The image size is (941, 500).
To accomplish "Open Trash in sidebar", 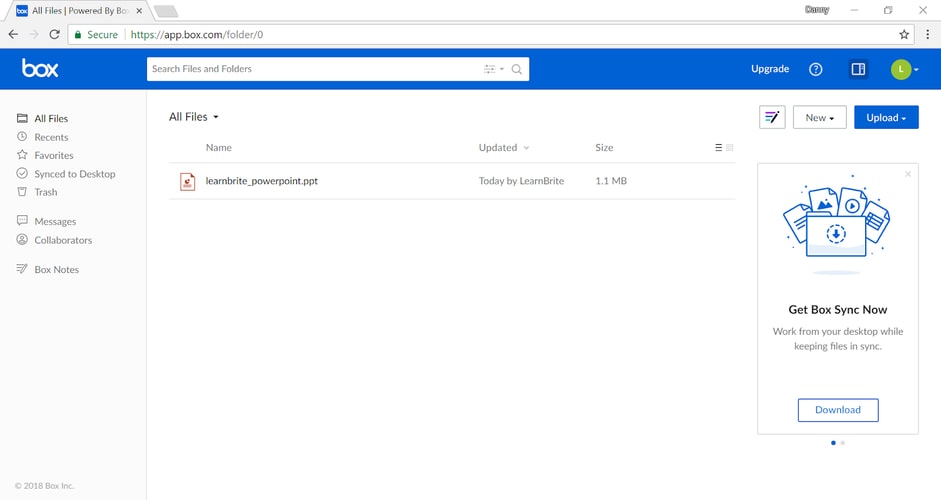I will coord(46,192).
